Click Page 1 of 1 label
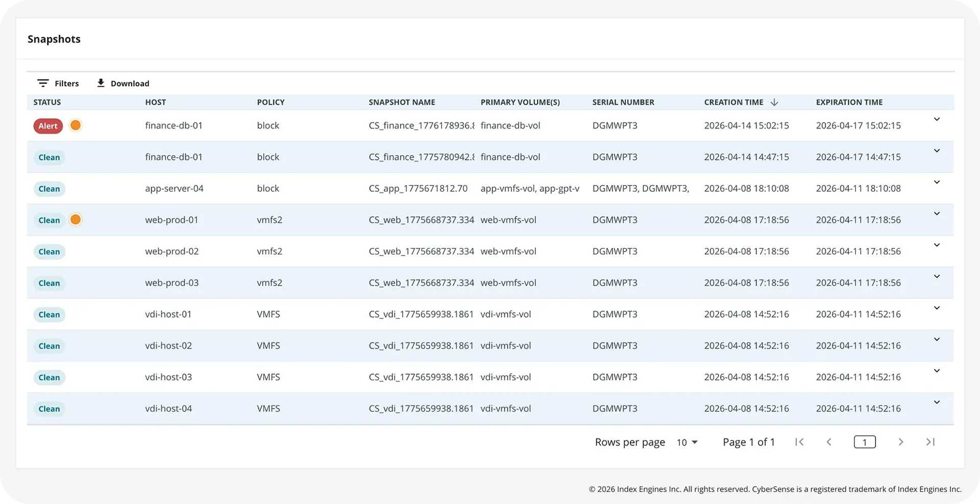Screen dimensions: 980x504 coord(749,442)
